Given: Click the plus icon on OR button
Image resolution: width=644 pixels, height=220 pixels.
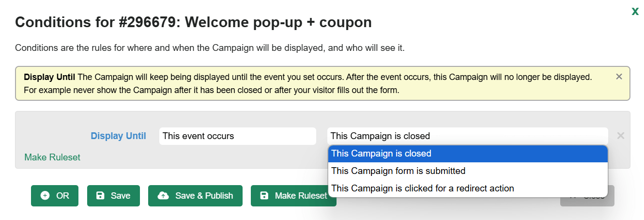Looking at the screenshot, I should [45, 196].
